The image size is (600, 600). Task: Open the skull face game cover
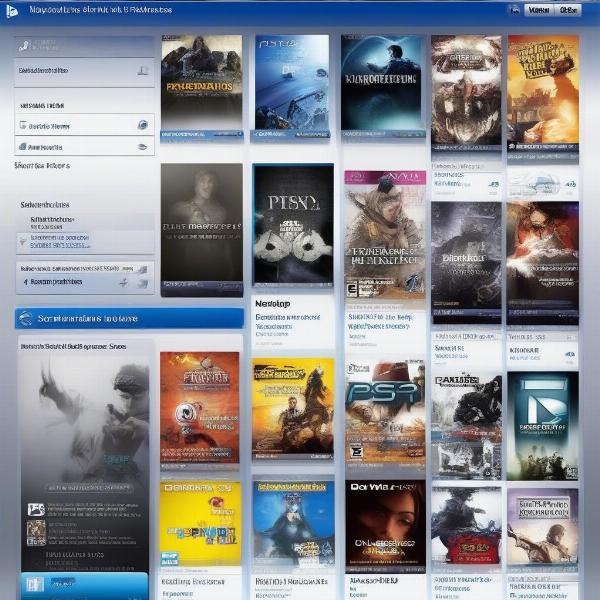coord(466,90)
